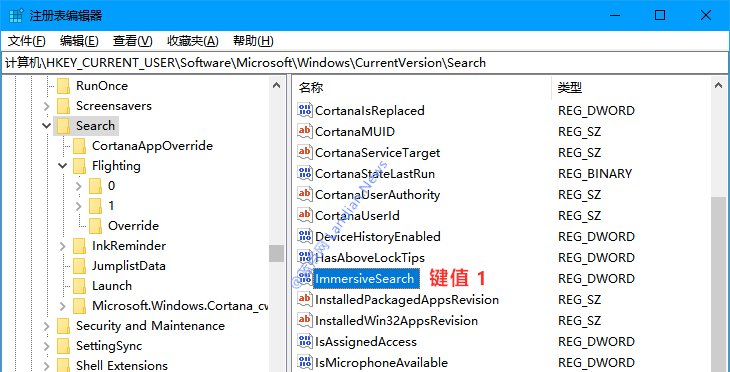Collapse the Search key
The height and width of the screenshot is (372, 730).
(47, 126)
